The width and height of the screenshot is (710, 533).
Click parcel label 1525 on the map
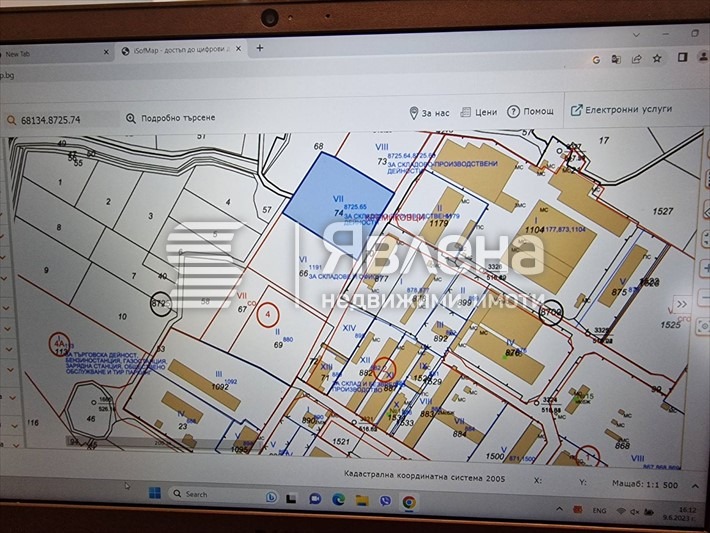tap(670, 325)
